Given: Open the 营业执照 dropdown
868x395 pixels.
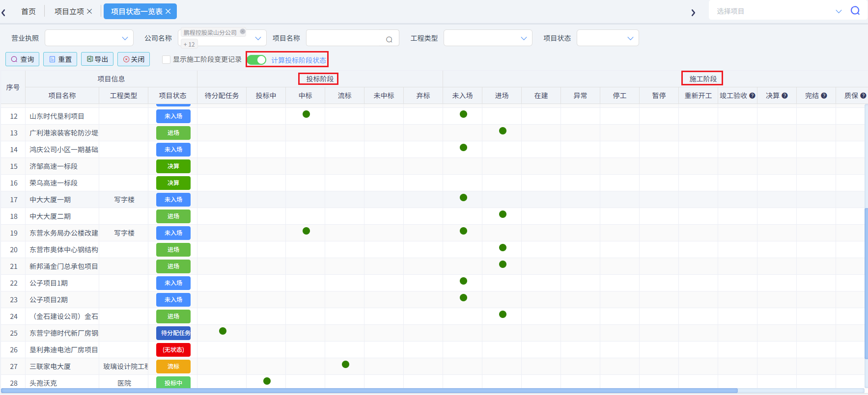Looking at the screenshot, I should point(89,38).
